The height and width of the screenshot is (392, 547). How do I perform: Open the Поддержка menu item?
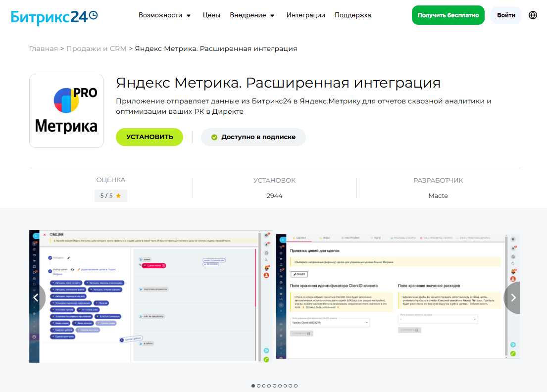coord(352,15)
